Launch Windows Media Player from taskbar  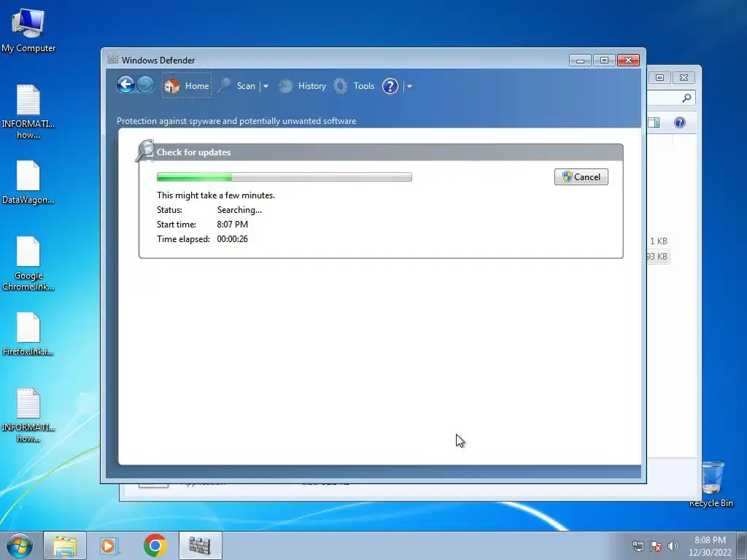[109, 545]
